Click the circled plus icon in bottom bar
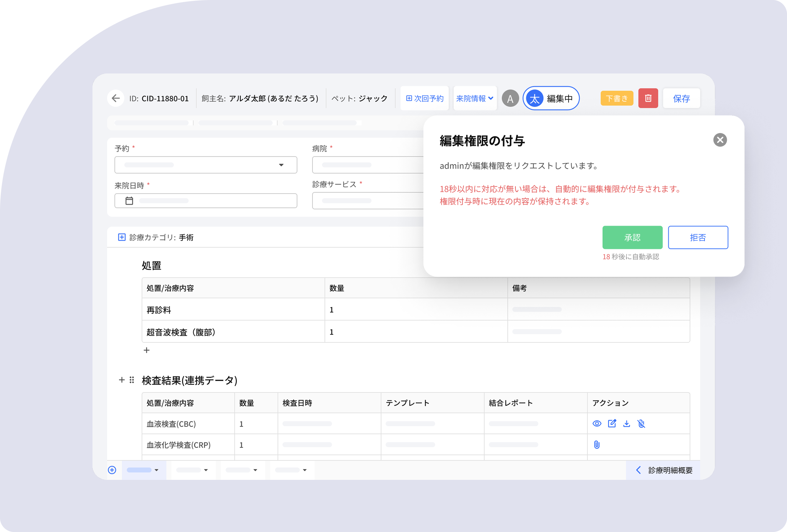Screen dimensions: 787x532 pos(112,470)
